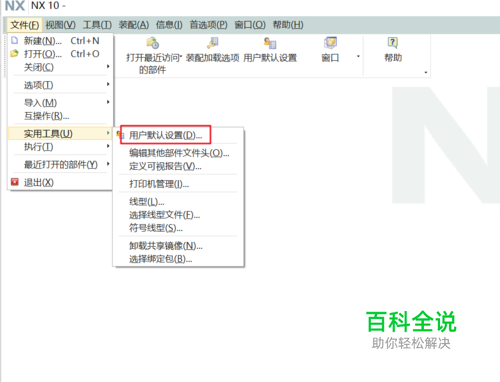
Task: Select 定义可视报告(V)...
Action: 179,166
